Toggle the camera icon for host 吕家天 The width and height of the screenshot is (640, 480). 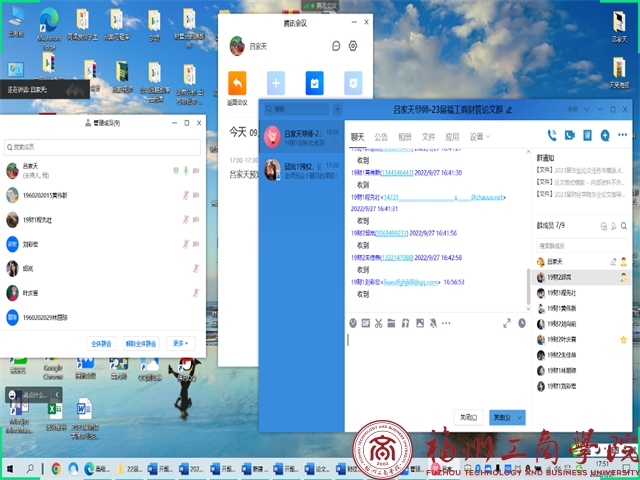196,171
